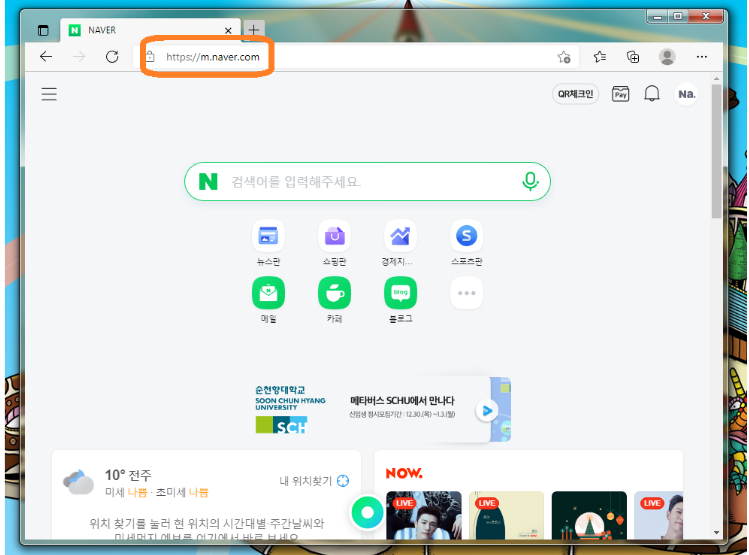Open the second LIVE thumbnail in NOW
Viewport: 749px width, 555px height.
coord(506,515)
